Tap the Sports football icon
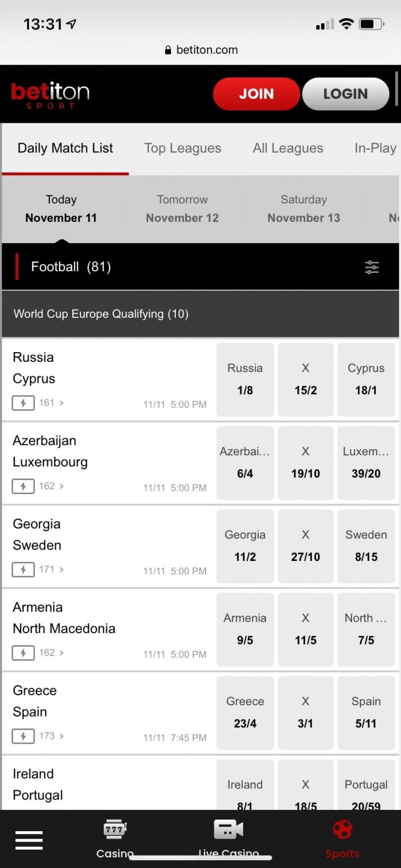Screen dimensions: 401x868 (342, 830)
